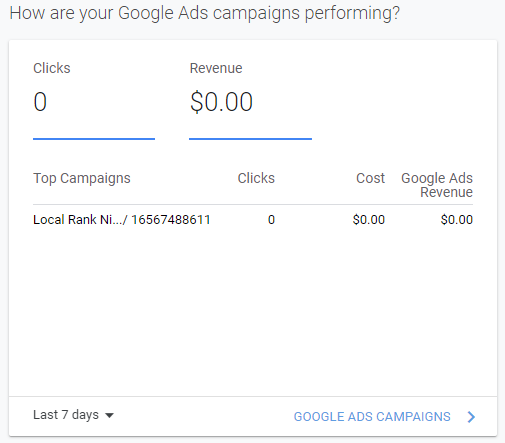Click the campaign's 0 value under Clicks
The height and width of the screenshot is (443, 505).
point(271,220)
